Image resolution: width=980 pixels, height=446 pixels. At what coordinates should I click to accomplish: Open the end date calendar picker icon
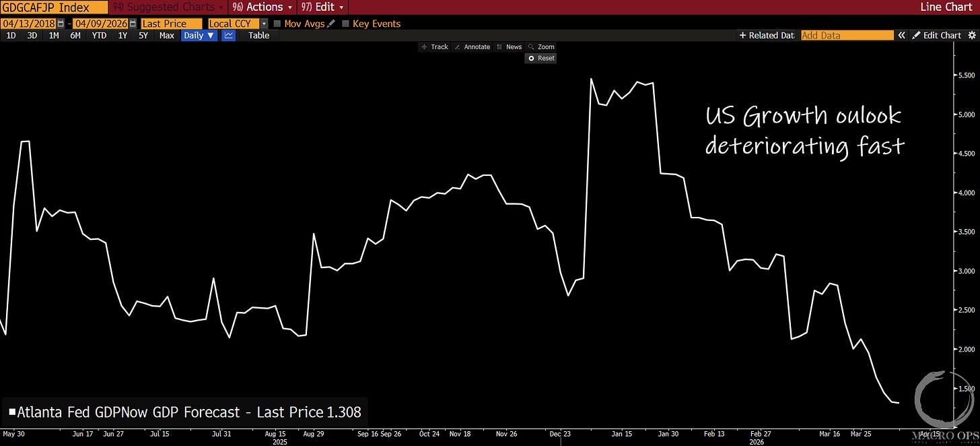(133, 24)
